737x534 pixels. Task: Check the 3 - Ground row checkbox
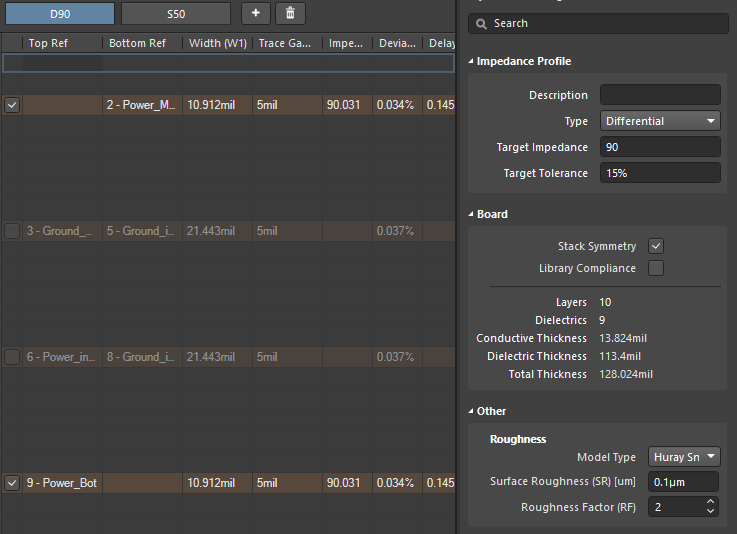[x=12, y=231]
